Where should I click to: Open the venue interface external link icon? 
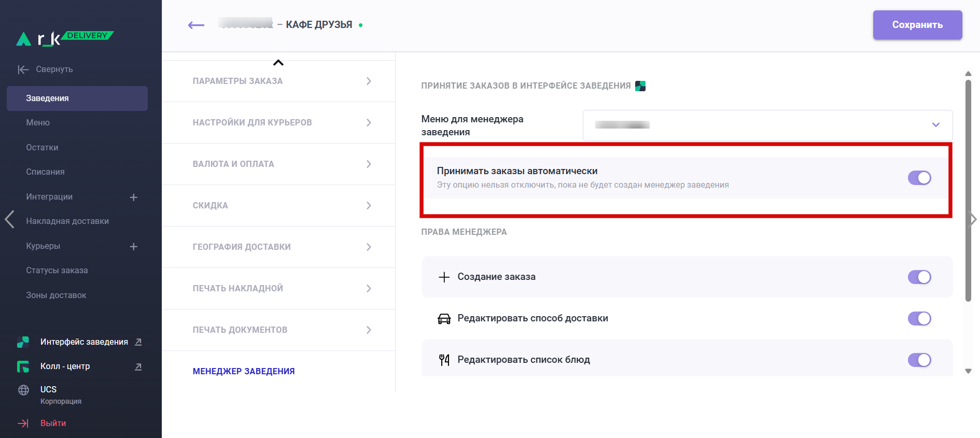pos(138,342)
